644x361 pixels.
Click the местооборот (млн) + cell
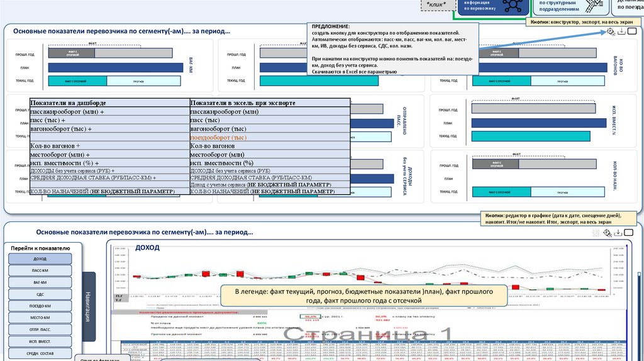(x=109, y=155)
